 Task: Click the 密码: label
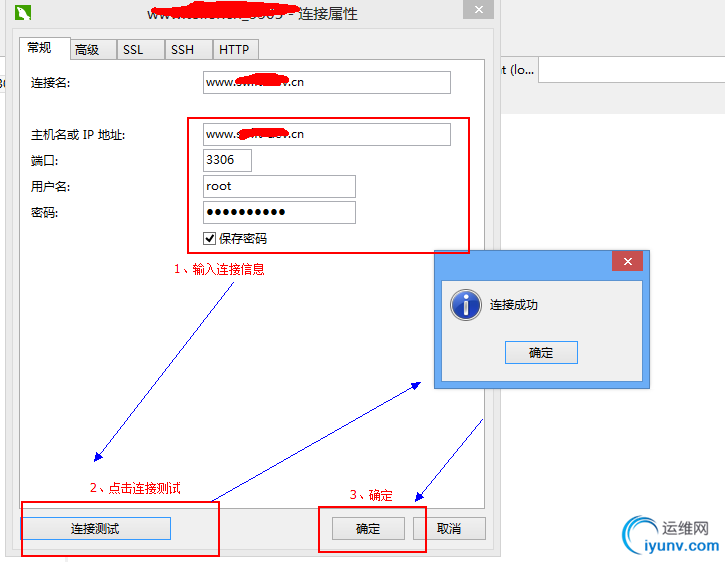(x=44, y=212)
